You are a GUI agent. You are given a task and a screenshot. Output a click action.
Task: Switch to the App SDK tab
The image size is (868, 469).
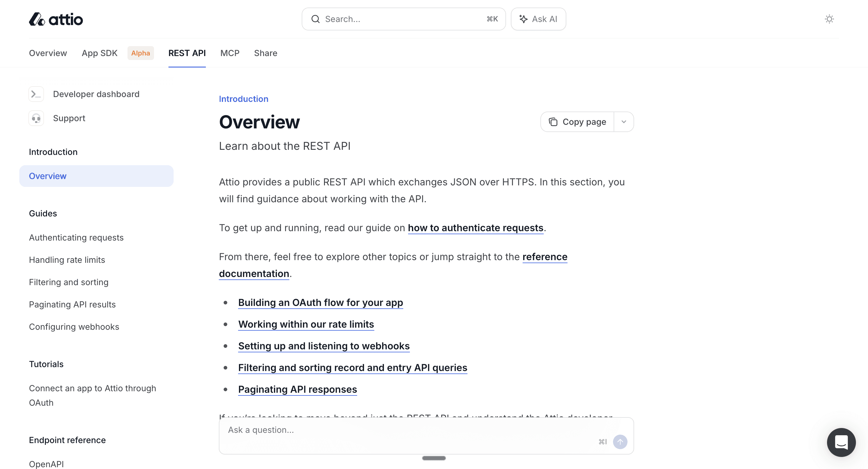coord(99,53)
